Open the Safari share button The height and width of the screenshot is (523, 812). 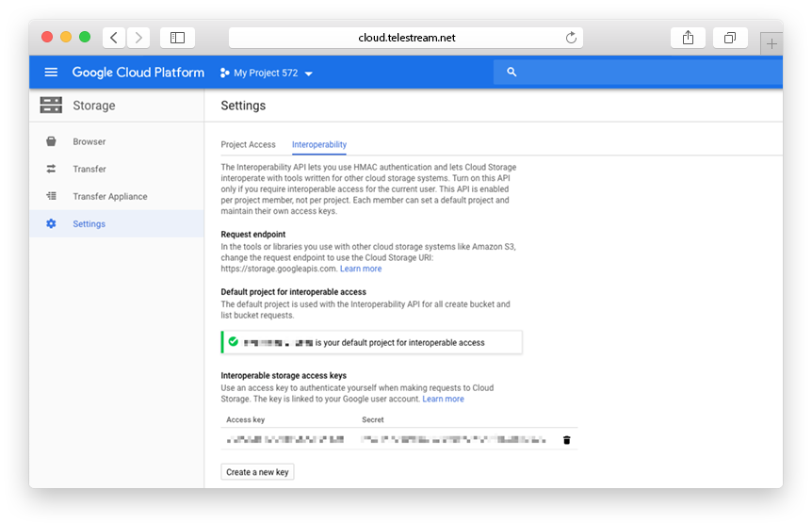click(688, 38)
